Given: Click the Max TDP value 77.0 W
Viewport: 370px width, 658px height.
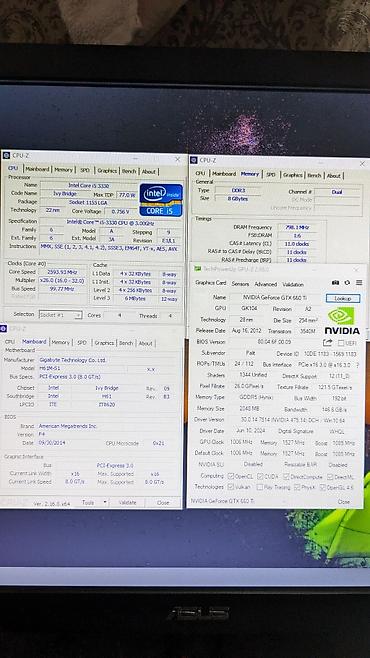Looking at the screenshot, I should [x=126, y=195].
